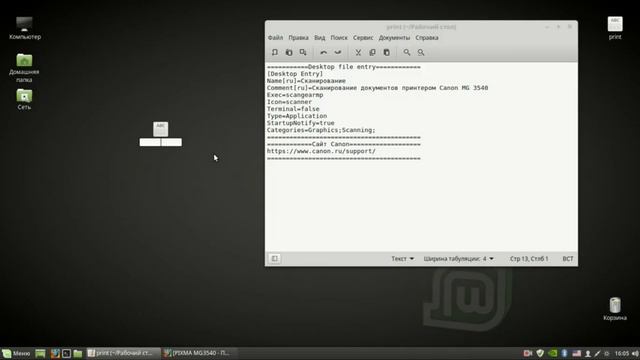Click the Сайт Canon header line
This screenshot has width=640, height=360.
click(x=343, y=144)
